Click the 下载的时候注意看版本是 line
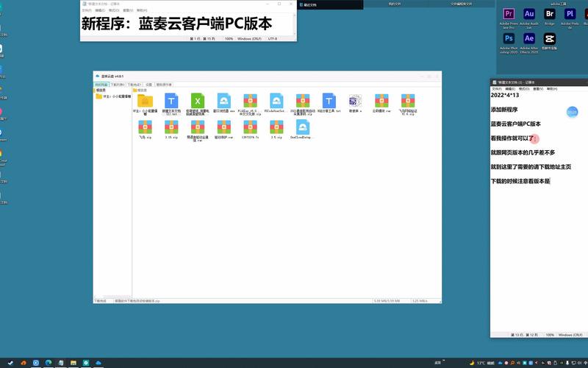This screenshot has height=368, width=588. (x=520, y=181)
